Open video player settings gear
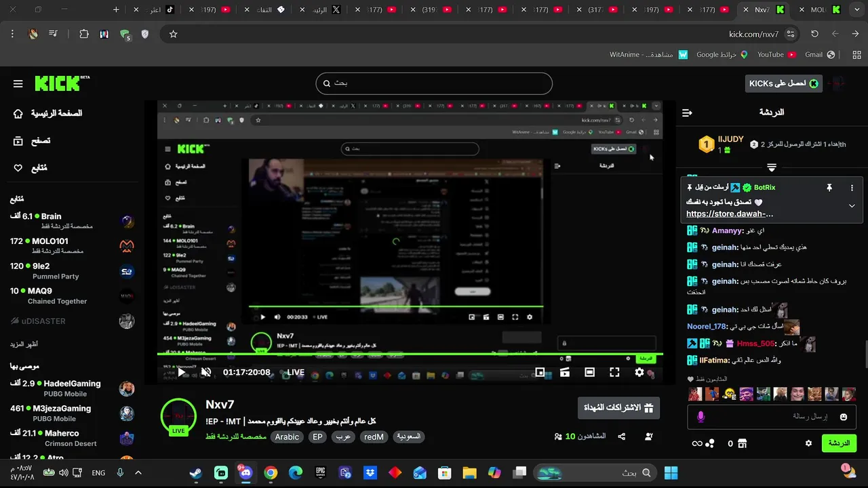Screen dimensions: 868x488 click(639, 372)
